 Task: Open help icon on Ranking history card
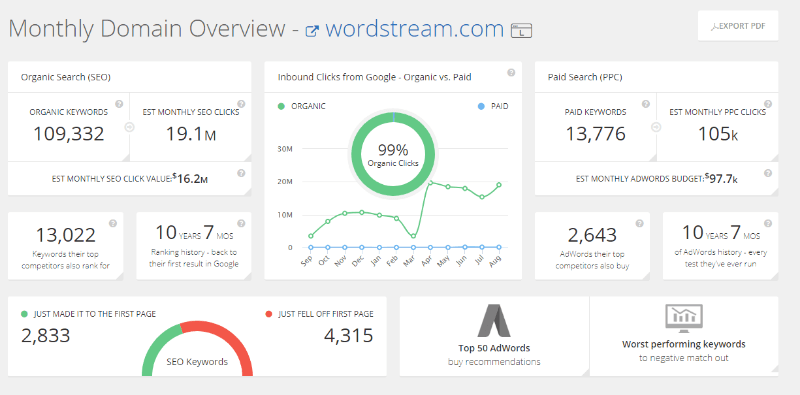[x=241, y=223]
